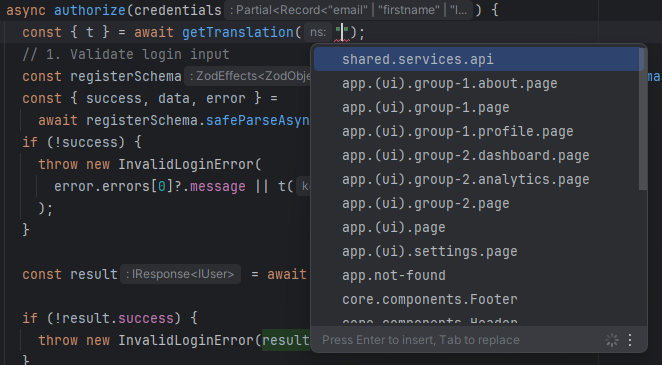Image resolution: width=662 pixels, height=365 pixels.
Task: Click the const result declaration
Action: pos(70,274)
